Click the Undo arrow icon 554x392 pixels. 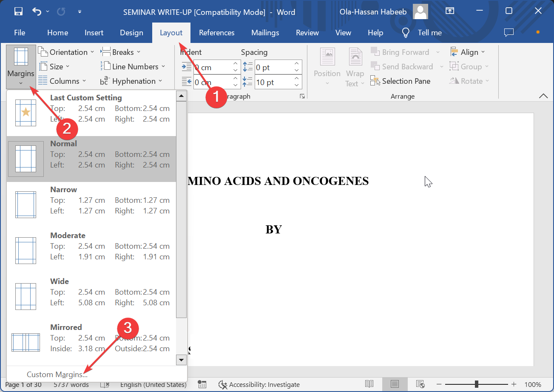pos(37,12)
